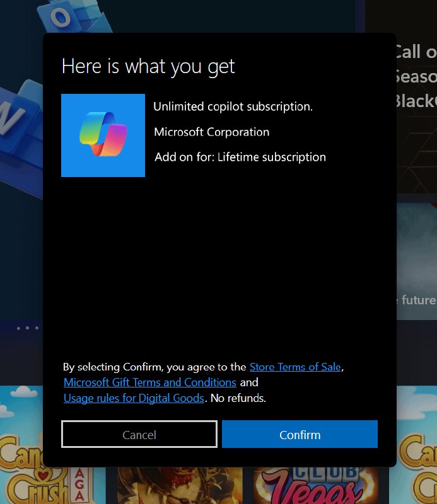Click the 'Here is what you get' heading
Screen dimensions: 437x504
coord(148,67)
